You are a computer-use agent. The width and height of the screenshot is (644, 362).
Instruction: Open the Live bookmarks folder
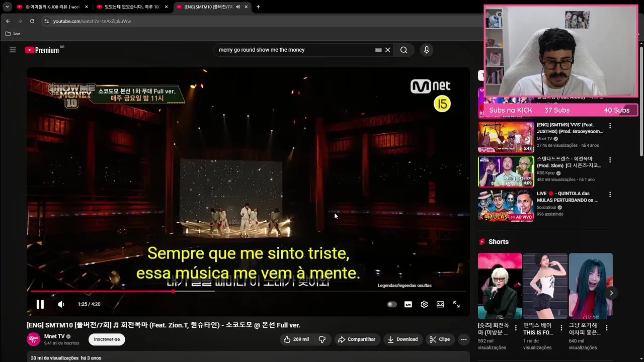tap(13, 34)
